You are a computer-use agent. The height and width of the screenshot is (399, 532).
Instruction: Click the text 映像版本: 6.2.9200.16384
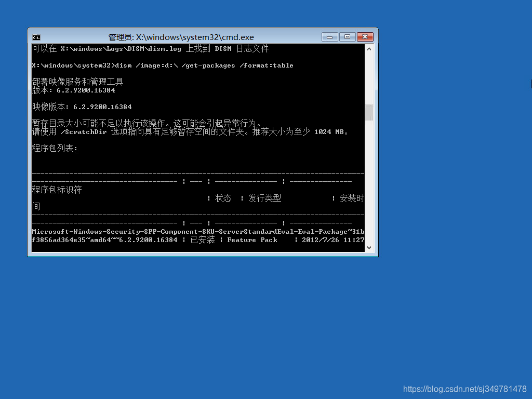tap(82, 107)
